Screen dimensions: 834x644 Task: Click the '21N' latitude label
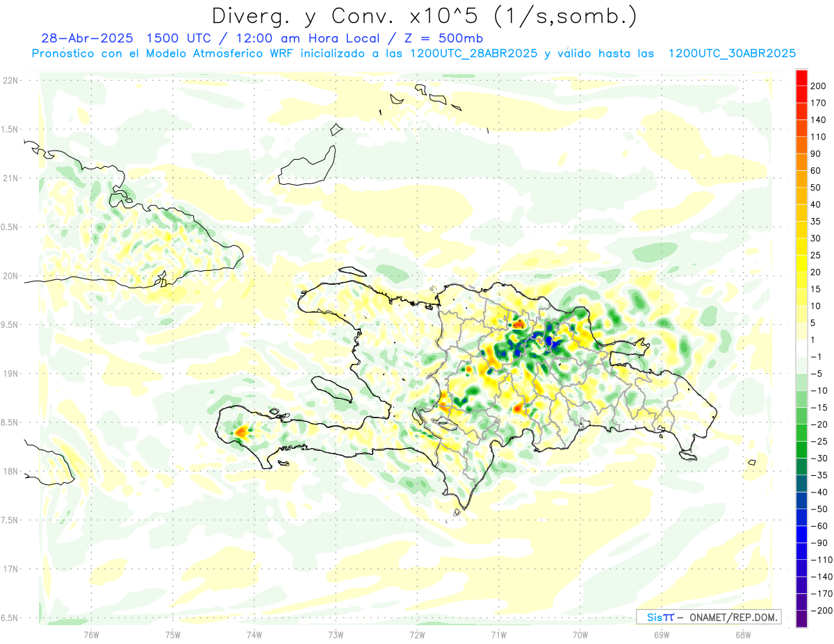(10, 178)
